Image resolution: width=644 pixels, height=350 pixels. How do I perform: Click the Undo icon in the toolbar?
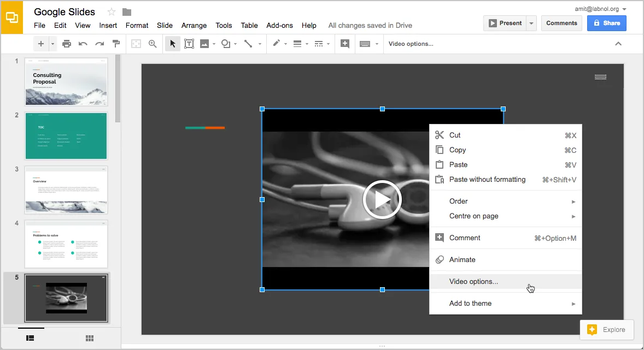(x=83, y=44)
